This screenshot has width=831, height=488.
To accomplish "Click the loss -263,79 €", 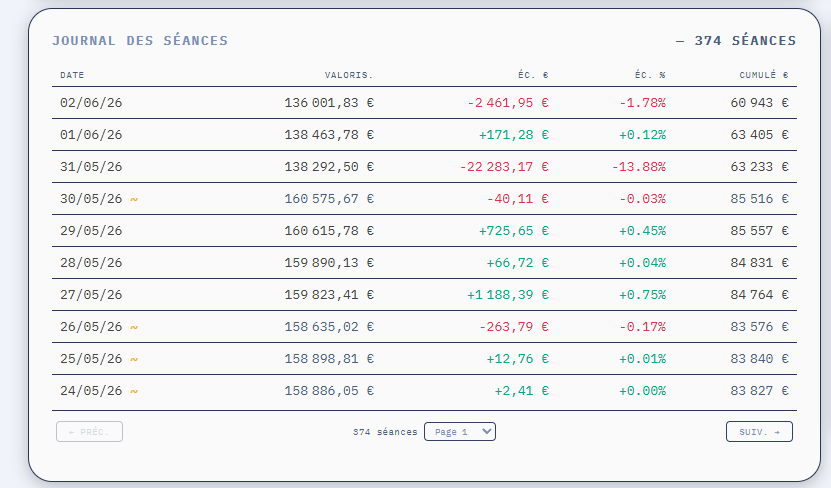I will click(x=514, y=327).
